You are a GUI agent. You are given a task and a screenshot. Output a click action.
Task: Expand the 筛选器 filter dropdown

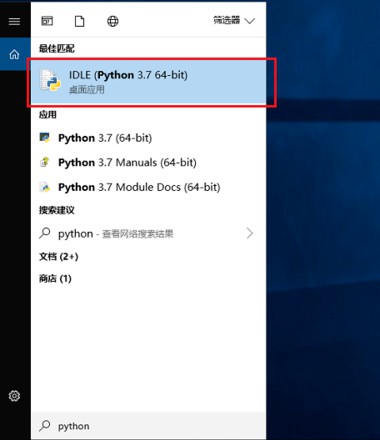(234, 21)
